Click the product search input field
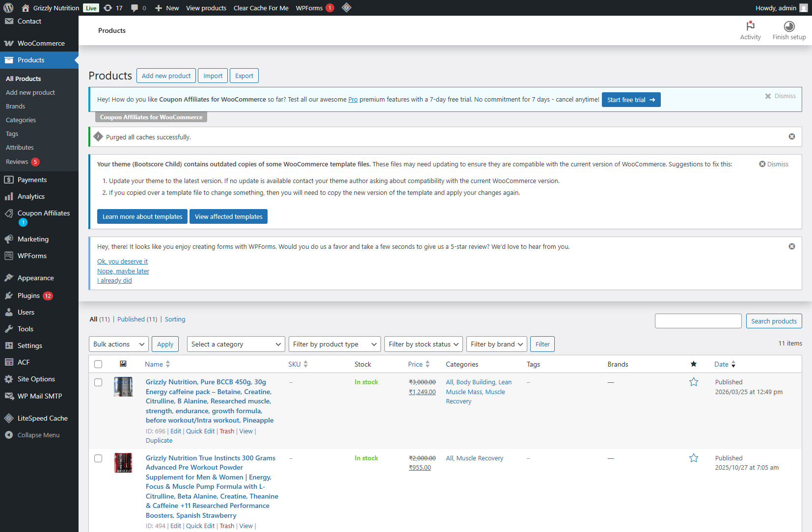 698,321
